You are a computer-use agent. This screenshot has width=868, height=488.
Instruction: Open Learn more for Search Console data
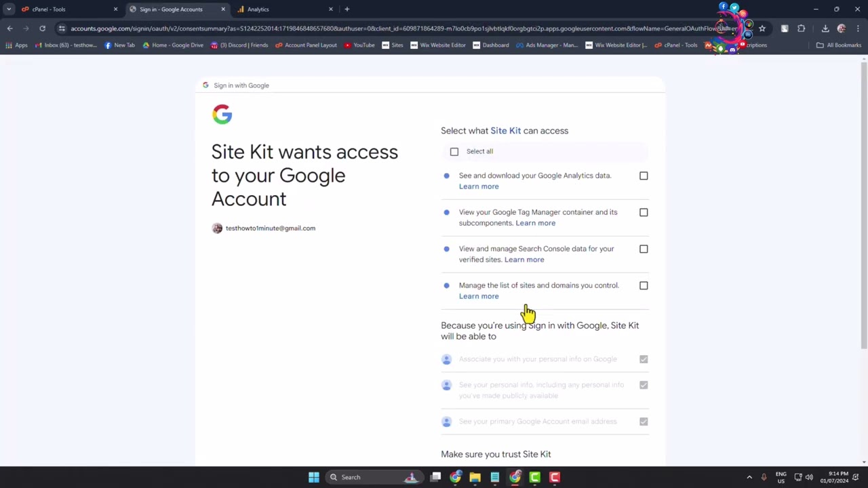(524, 260)
